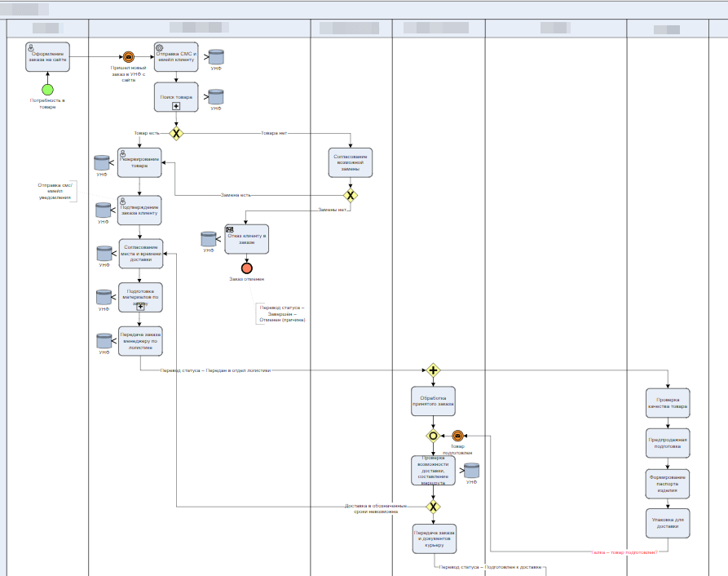Screen dimensions: 728x576
Task: Click the Проверка качества товара task
Action: (668, 403)
